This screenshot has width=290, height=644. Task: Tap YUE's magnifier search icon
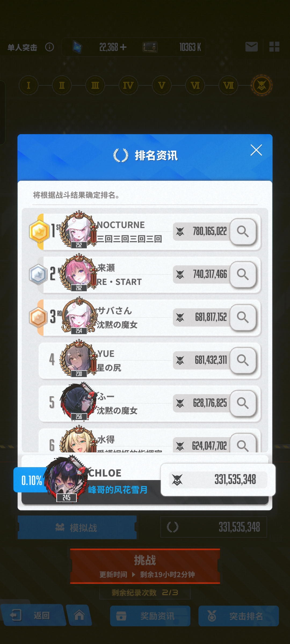click(x=243, y=360)
